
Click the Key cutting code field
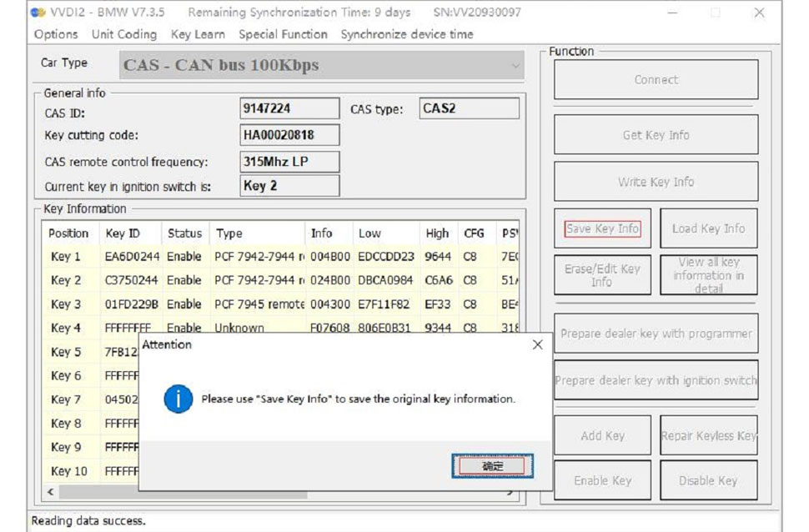[x=289, y=135]
